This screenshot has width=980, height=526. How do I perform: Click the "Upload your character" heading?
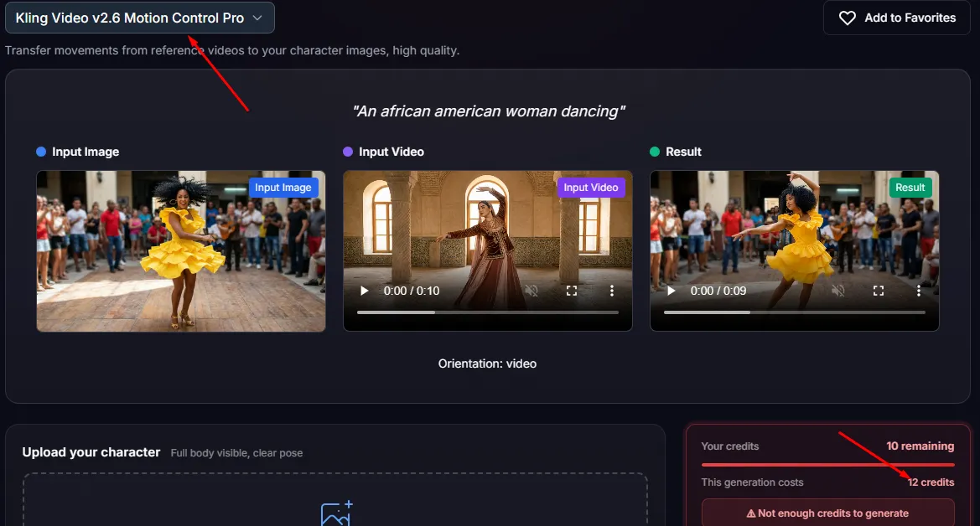click(x=91, y=452)
